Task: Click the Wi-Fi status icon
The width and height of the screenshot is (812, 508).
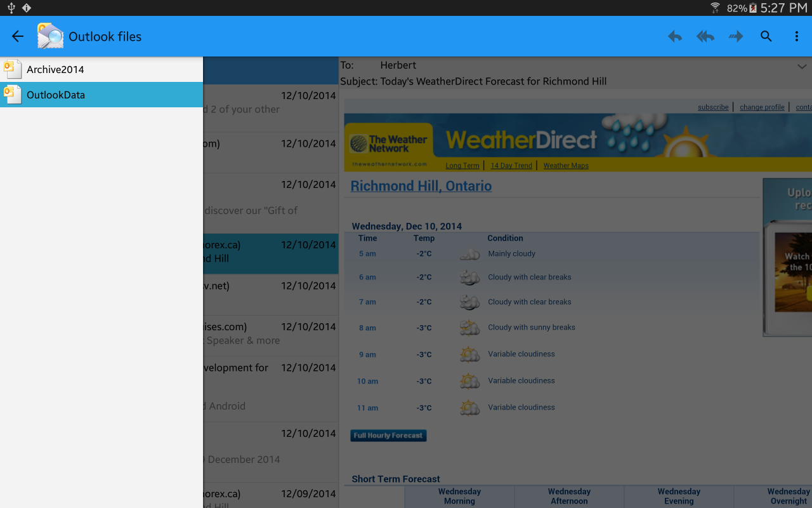Action: click(x=715, y=8)
